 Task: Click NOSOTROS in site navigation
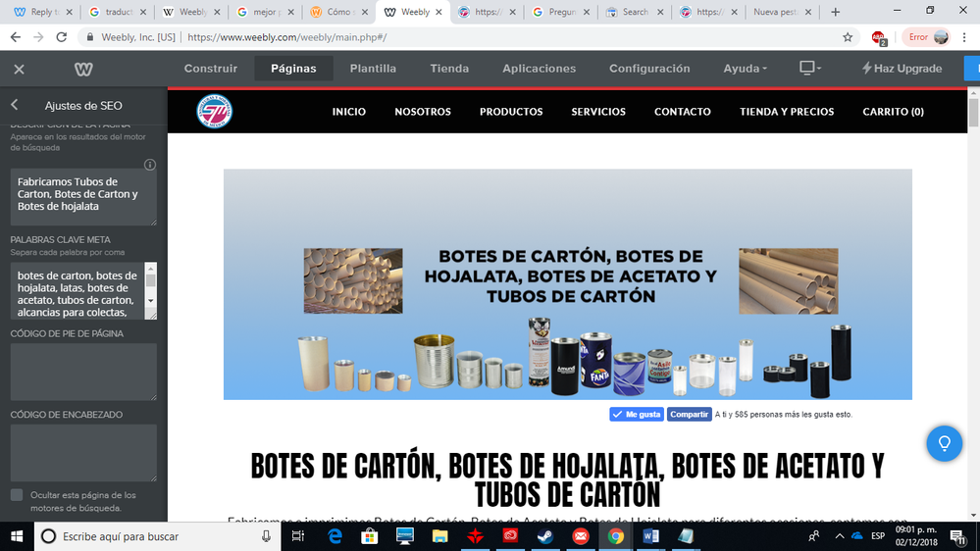coord(423,112)
